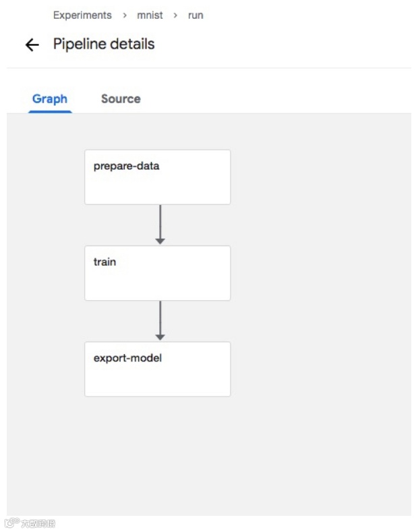Select the run breadcrumb item
Viewport: 416px width, 532px height.
coord(196,15)
